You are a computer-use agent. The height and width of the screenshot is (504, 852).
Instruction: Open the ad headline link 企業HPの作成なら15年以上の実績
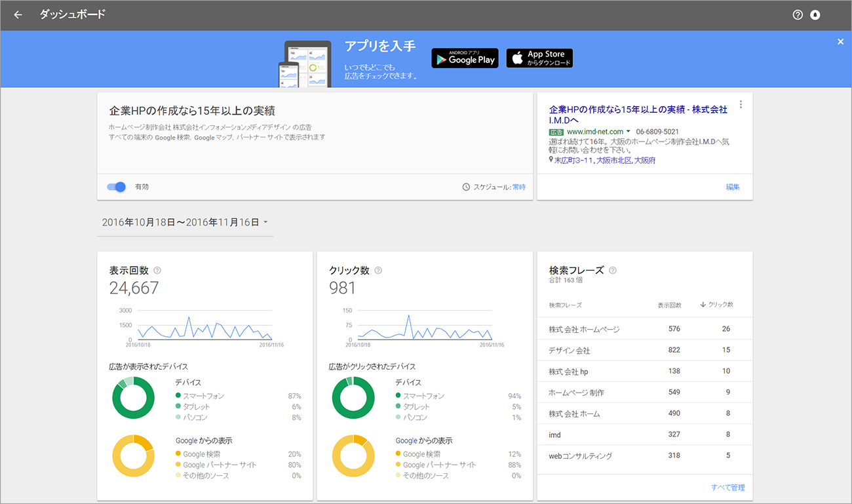coord(638,115)
